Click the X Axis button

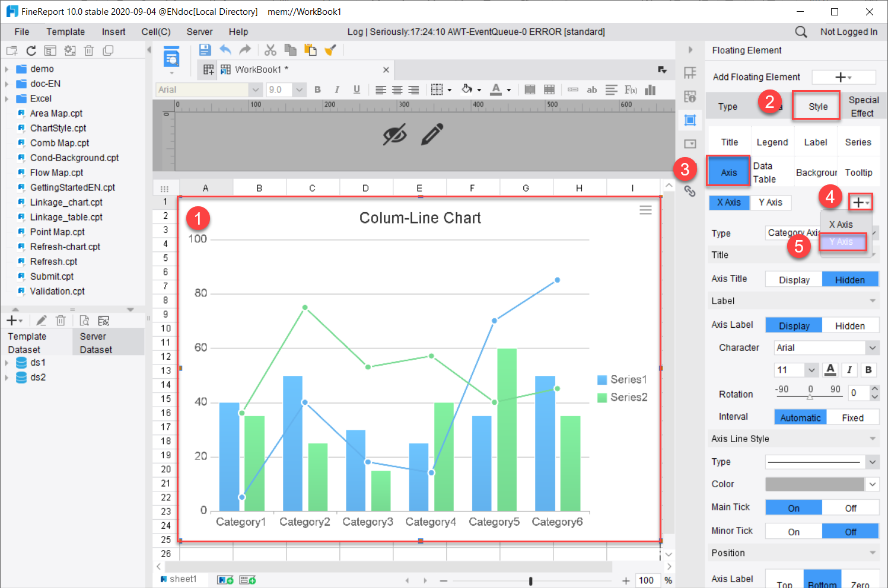tap(729, 202)
